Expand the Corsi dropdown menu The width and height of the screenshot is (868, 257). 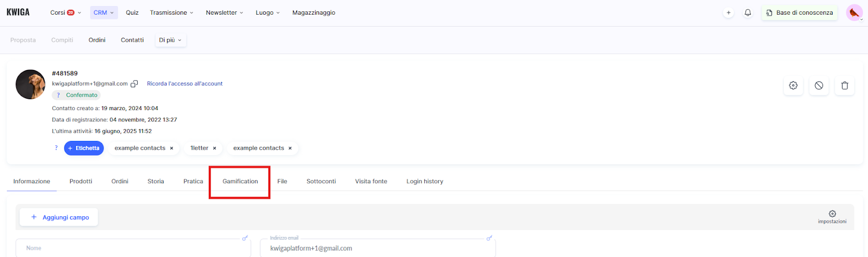[66, 12]
